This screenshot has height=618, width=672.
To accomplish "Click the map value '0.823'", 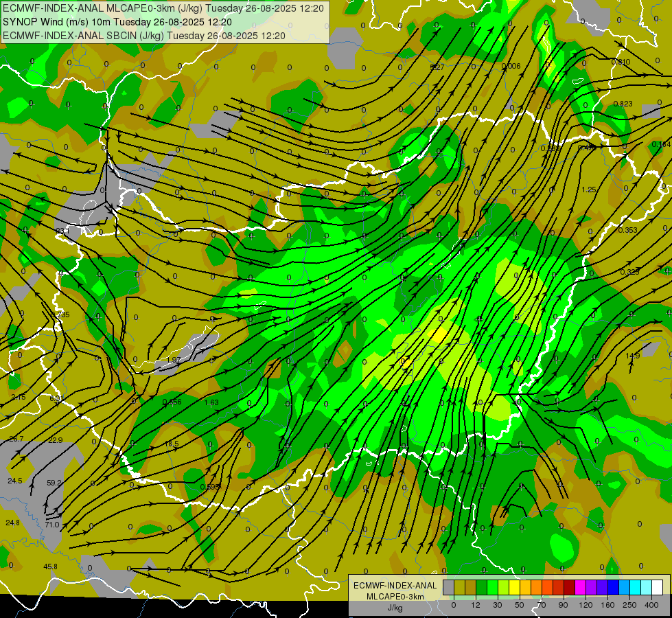I will pos(623,104).
